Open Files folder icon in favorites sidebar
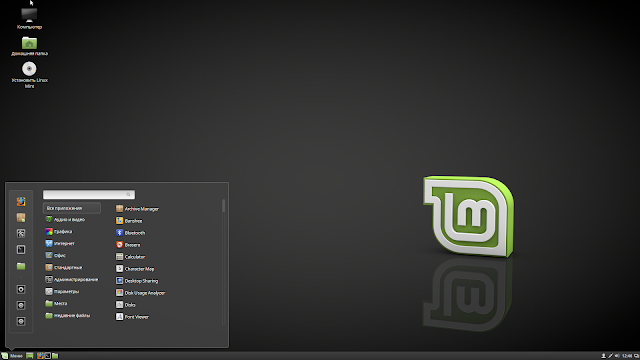This screenshot has width=640, height=360. pyautogui.click(x=21, y=266)
